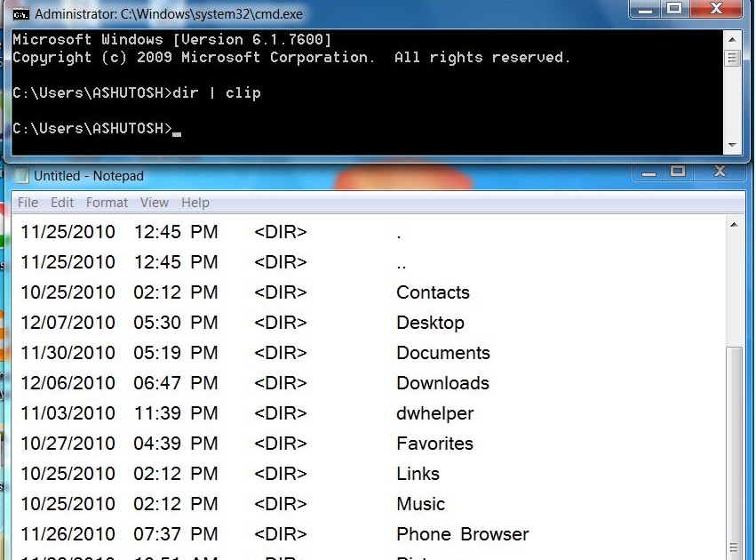
Task: Open the View menu in Notepad
Action: [x=154, y=202]
